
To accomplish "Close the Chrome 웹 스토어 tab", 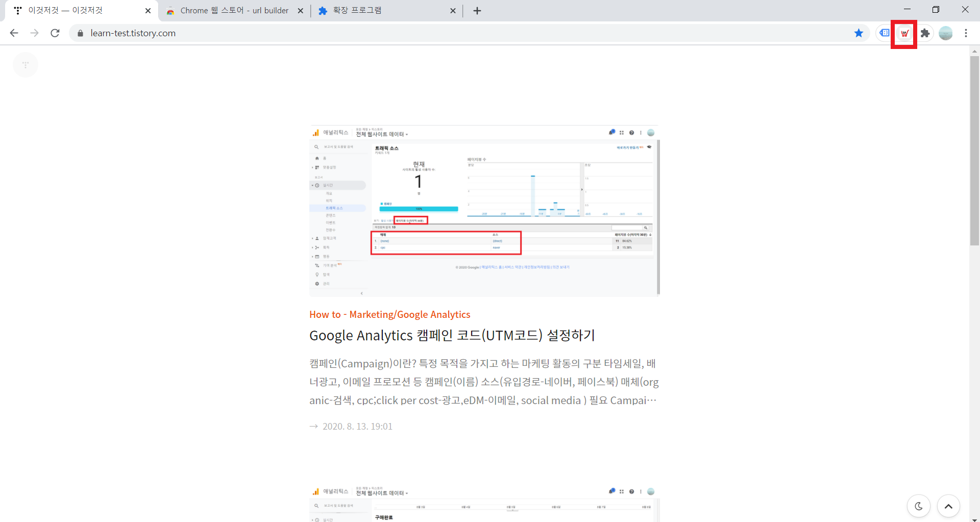I will 300,11.
